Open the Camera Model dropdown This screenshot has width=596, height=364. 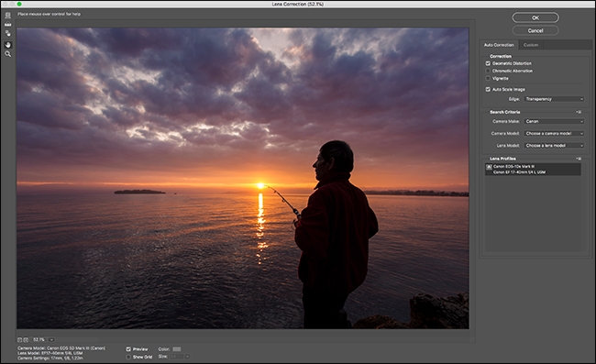pyautogui.click(x=554, y=133)
